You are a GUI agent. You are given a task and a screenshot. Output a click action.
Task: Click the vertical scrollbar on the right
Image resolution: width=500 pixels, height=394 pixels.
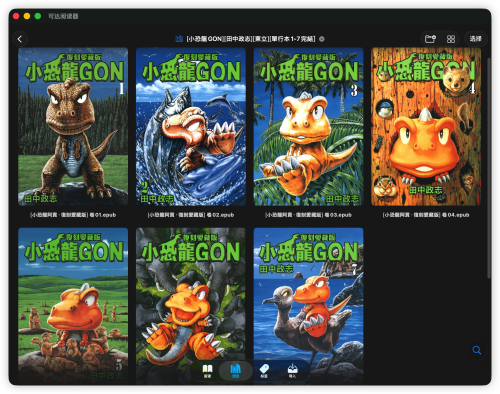pos(489,168)
